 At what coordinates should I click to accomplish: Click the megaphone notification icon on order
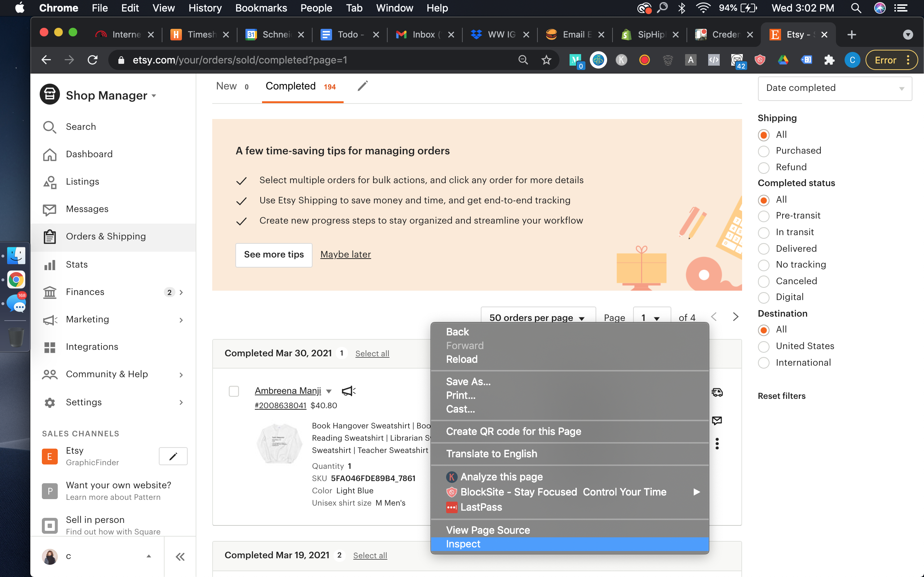point(349,391)
